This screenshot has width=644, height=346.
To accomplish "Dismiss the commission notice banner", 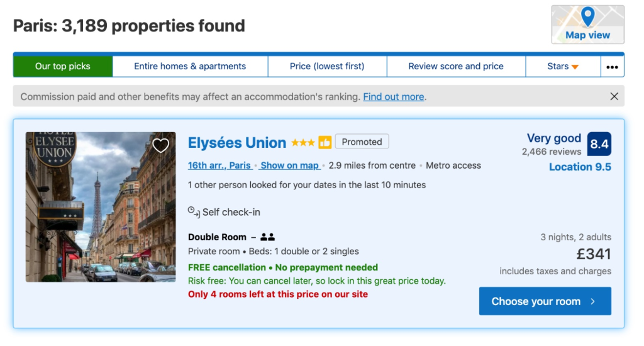I will (614, 96).
